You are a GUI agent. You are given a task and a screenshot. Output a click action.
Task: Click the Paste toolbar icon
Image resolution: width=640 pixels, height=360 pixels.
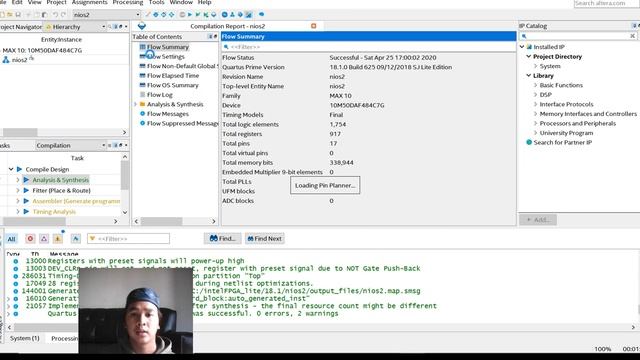click(44, 15)
